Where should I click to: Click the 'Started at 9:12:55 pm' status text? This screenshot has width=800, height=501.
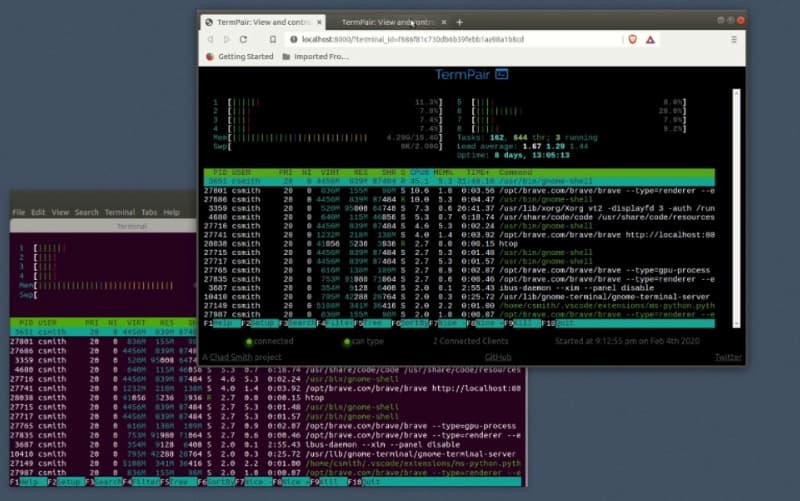point(627,341)
